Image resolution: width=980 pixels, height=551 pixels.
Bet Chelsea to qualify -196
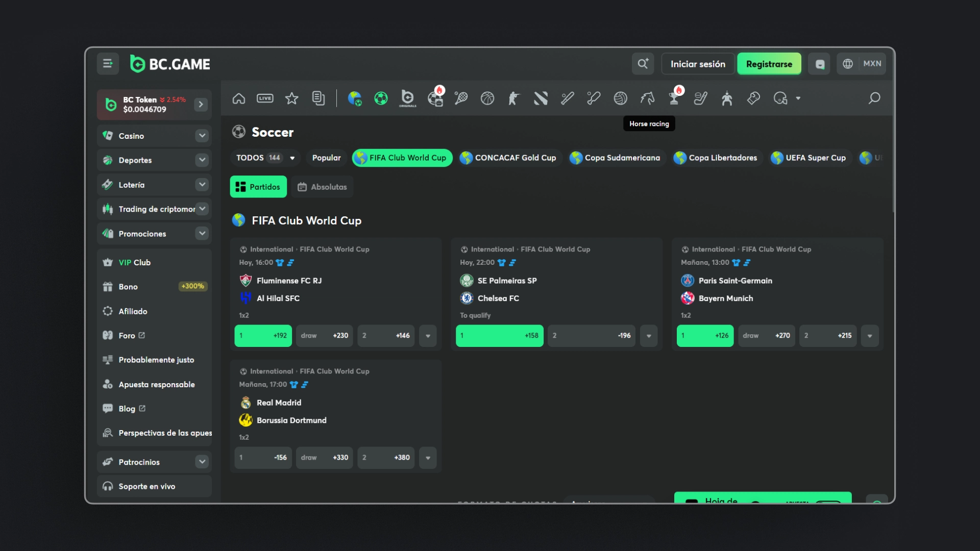point(592,336)
